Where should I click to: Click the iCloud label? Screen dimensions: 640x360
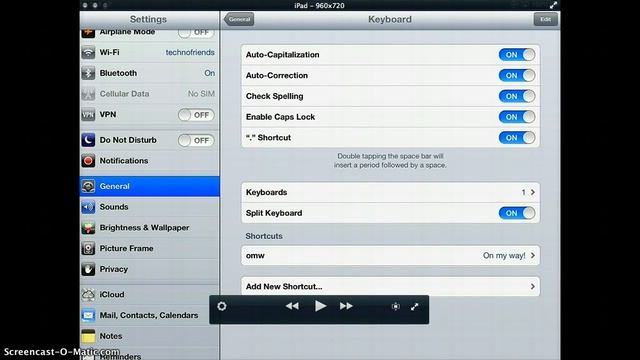pyautogui.click(x=112, y=294)
